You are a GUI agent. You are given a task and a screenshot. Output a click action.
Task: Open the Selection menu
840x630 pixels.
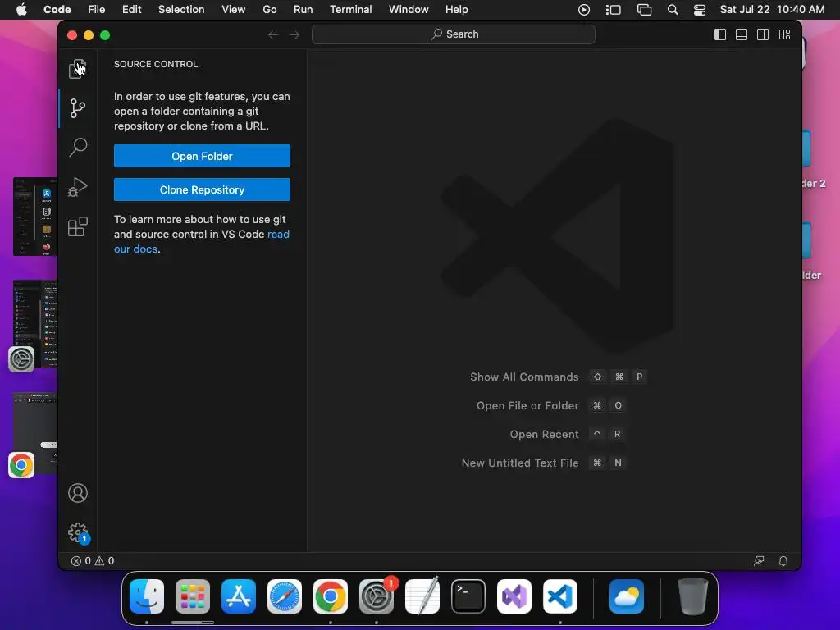click(x=181, y=10)
